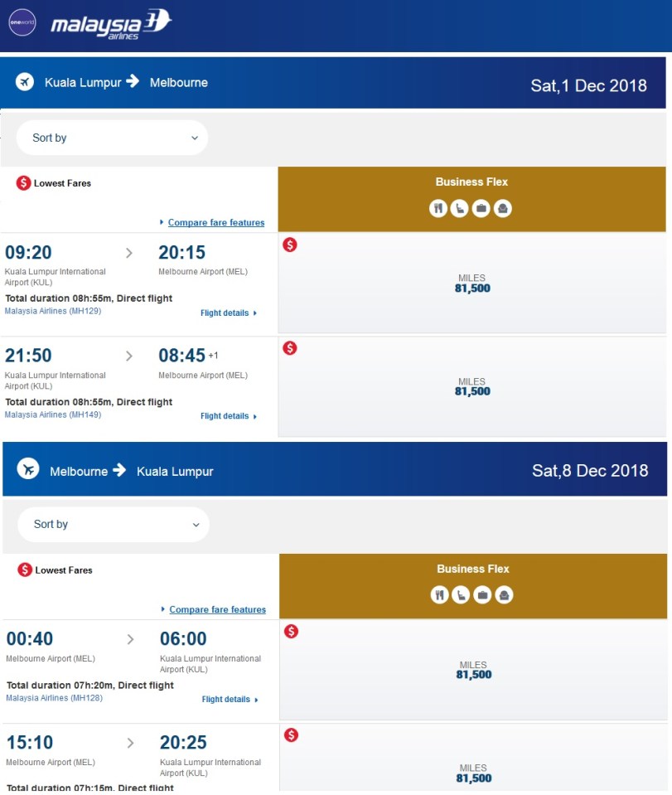Screen dimensions: 672x795
Task: Click the baggage icon under outbound Business Flex
Action: point(481,209)
